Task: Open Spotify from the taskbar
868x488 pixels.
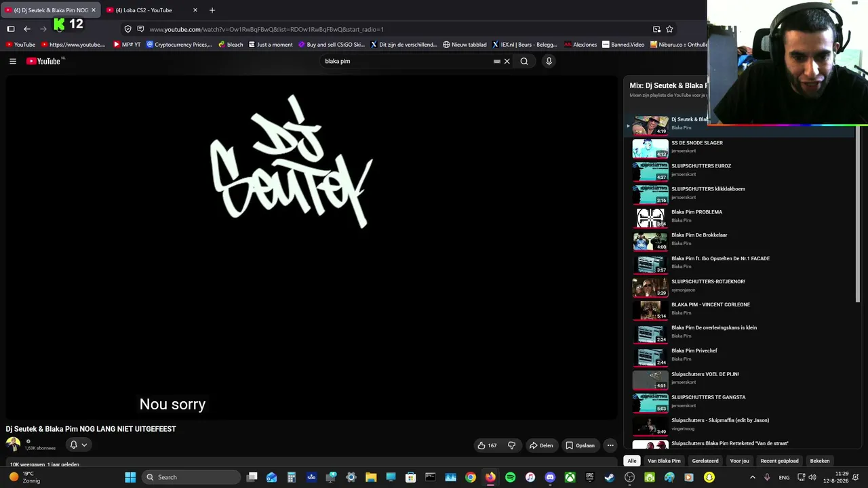Action: pyautogui.click(x=510, y=477)
